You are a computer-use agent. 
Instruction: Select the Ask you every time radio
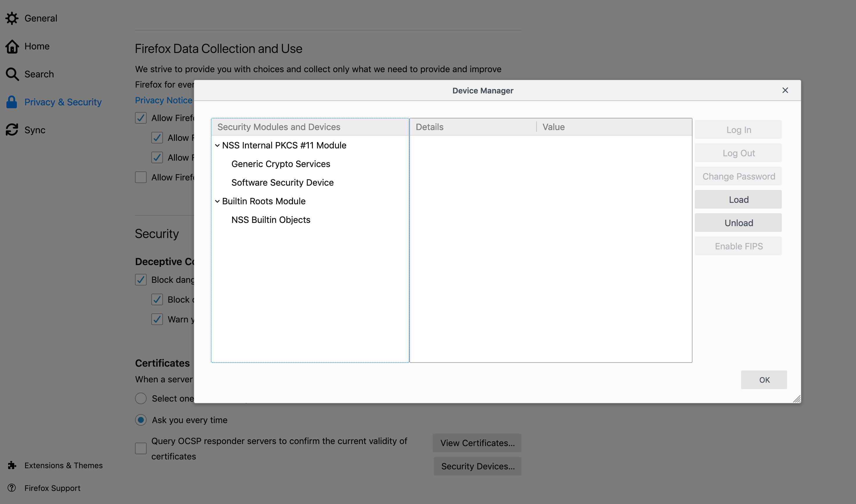pyautogui.click(x=141, y=420)
